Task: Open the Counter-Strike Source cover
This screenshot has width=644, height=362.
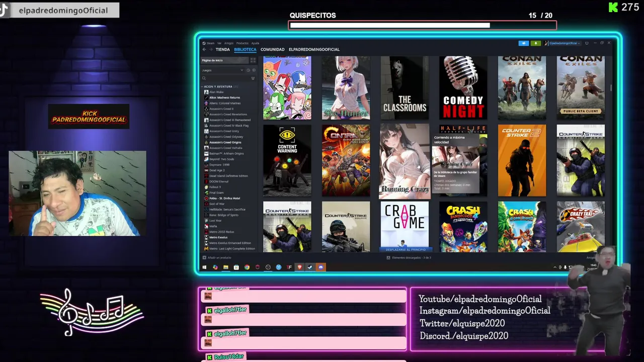Action: click(x=346, y=227)
